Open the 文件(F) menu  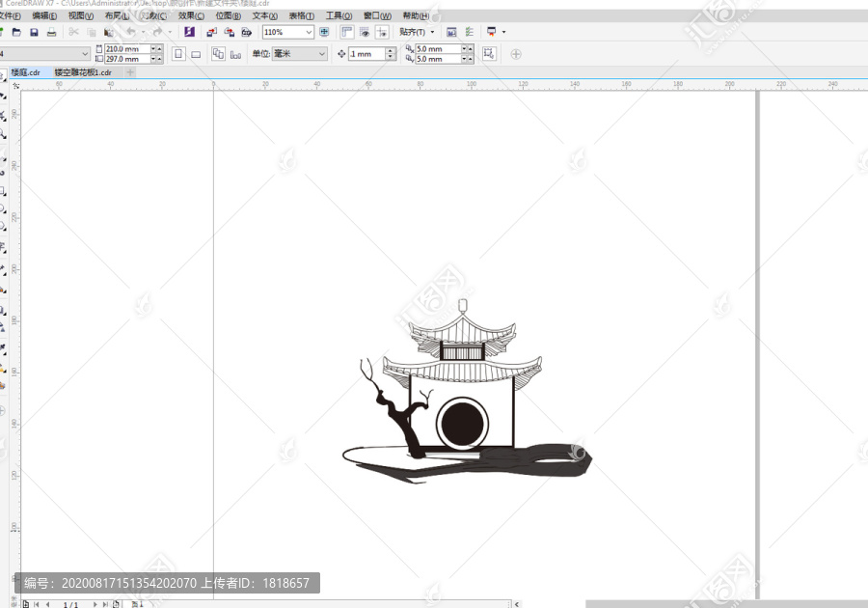[x=10, y=16]
